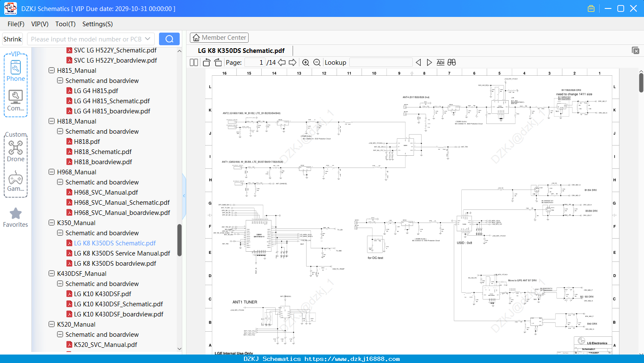Click the Member Center home icon

coord(196,38)
